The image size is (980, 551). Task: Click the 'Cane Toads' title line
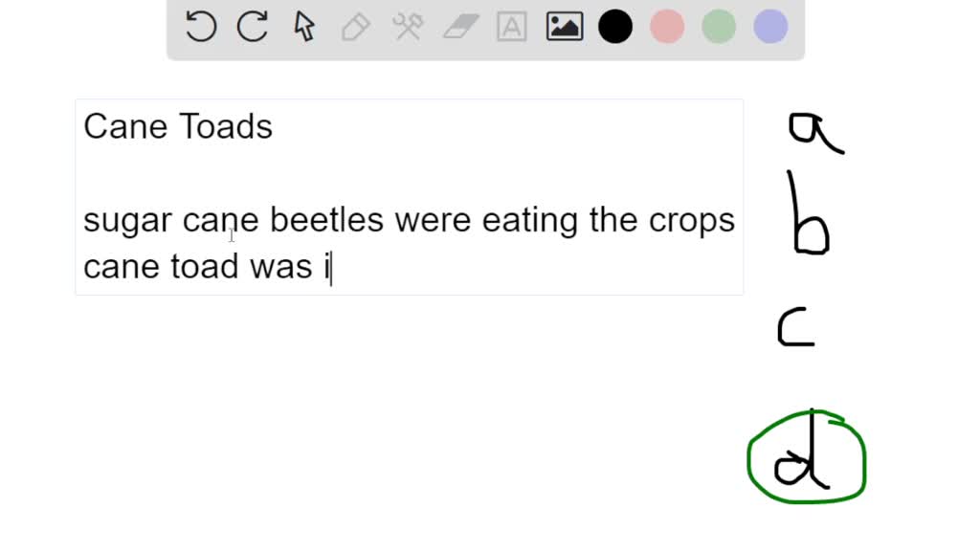click(x=178, y=127)
